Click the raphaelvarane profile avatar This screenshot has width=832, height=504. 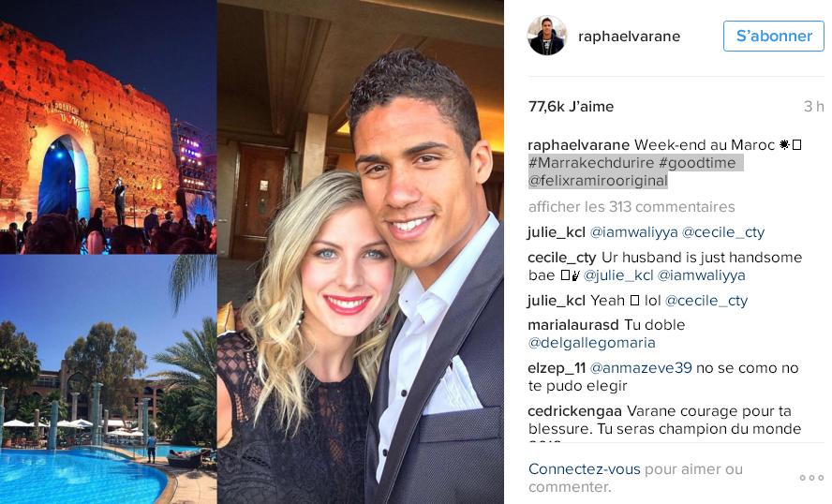[x=547, y=36]
